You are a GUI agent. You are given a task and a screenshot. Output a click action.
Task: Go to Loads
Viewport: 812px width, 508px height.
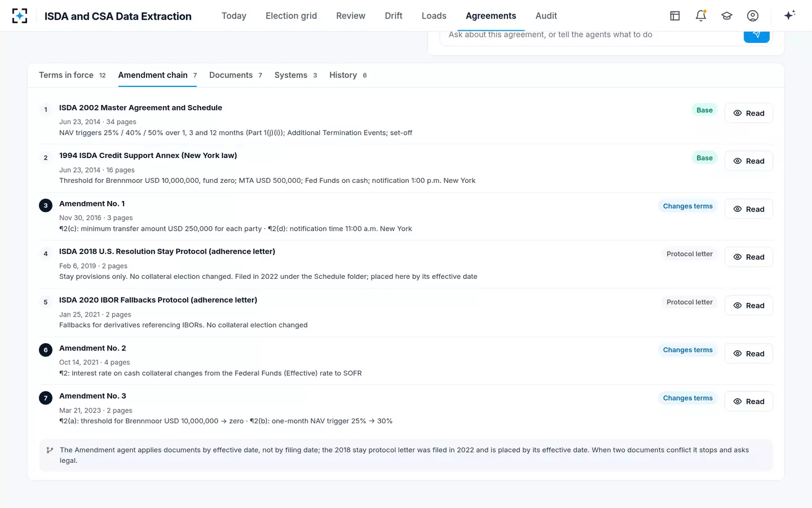point(434,16)
